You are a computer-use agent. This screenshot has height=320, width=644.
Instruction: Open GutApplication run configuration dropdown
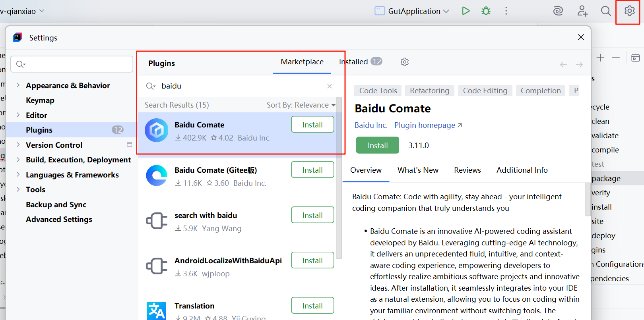[x=412, y=11]
